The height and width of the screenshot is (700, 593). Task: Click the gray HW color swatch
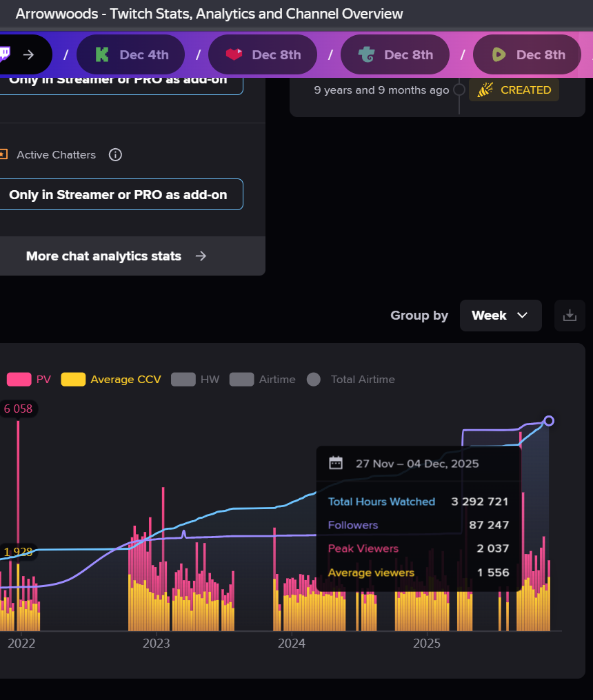(183, 380)
